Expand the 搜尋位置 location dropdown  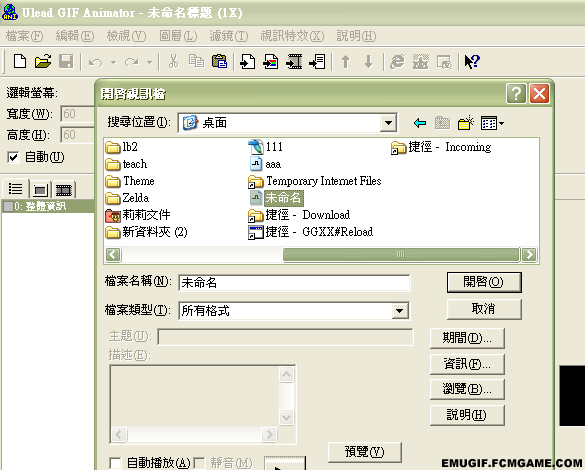coord(388,123)
